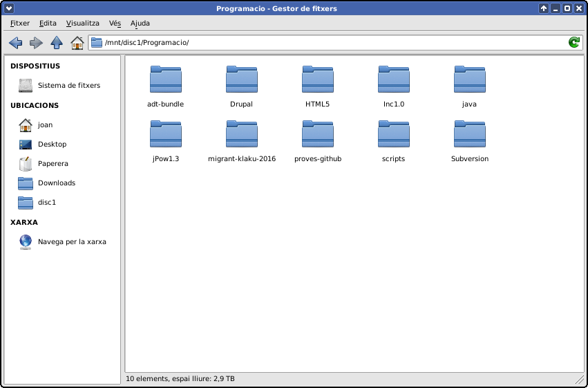588x388 pixels.
Task: Select the Drupal folder icon
Action: [x=241, y=80]
